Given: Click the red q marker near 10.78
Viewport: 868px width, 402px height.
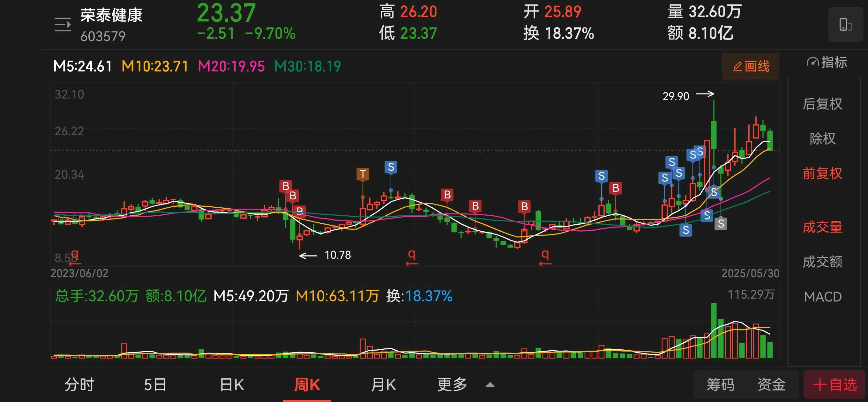Looking at the screenshot, I should coord(411,256).
